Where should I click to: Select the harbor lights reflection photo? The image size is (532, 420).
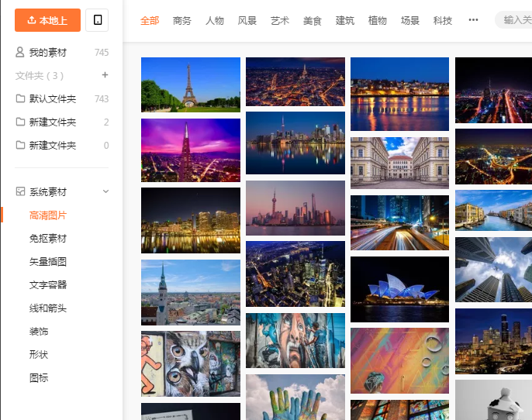click(x=399, y=94)
